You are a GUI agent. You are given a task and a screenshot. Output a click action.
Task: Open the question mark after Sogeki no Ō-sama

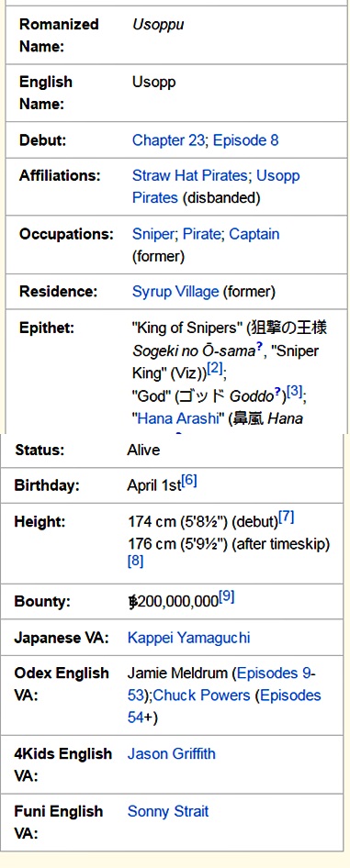[259, 348]
